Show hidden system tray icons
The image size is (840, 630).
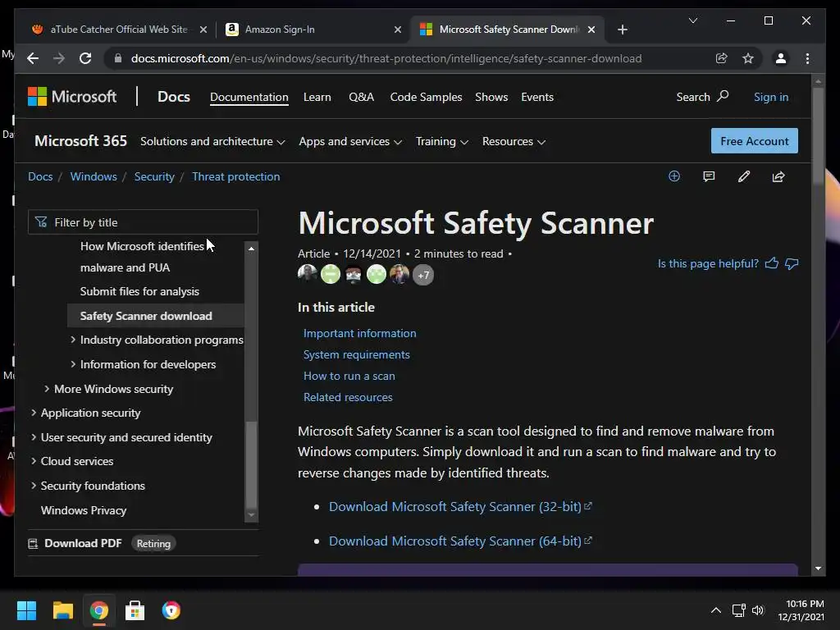coord(715,610)
